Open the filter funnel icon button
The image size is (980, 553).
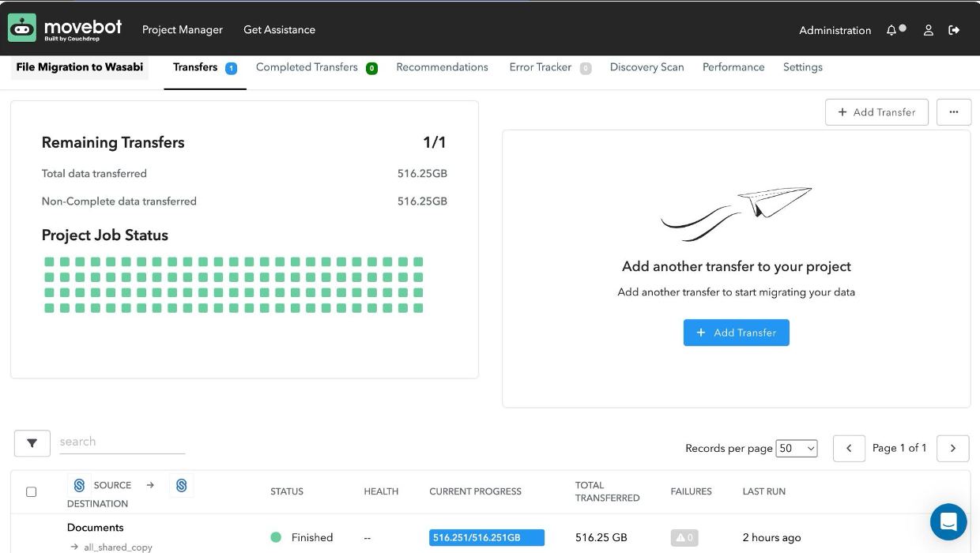point(32,443)
